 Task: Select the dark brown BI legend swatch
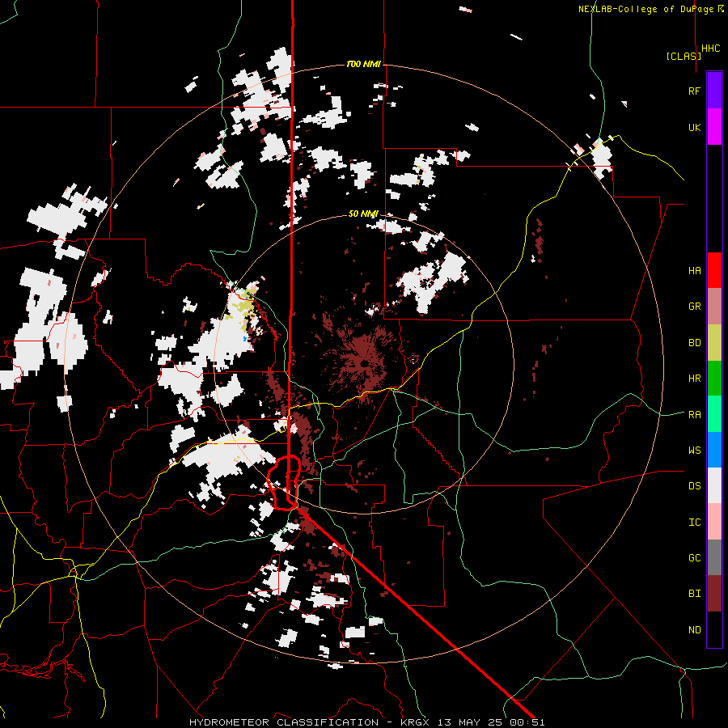714,594
